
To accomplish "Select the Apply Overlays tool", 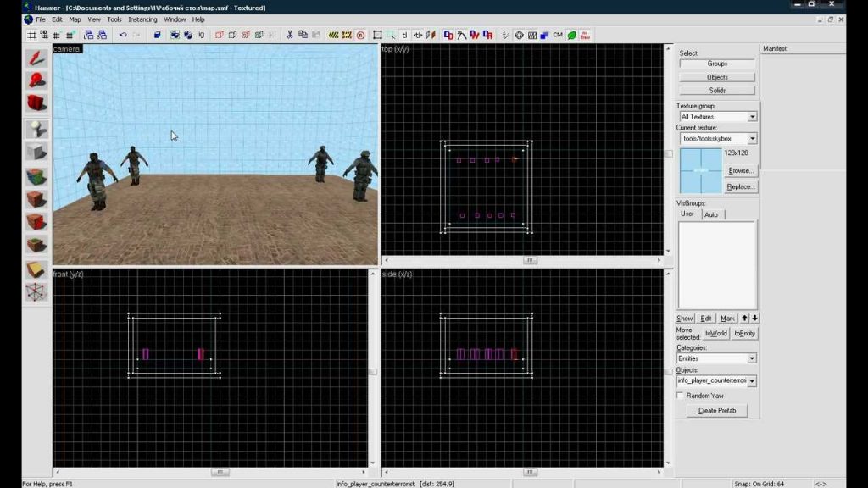I will pyautogui.click(x=36, y=245).
